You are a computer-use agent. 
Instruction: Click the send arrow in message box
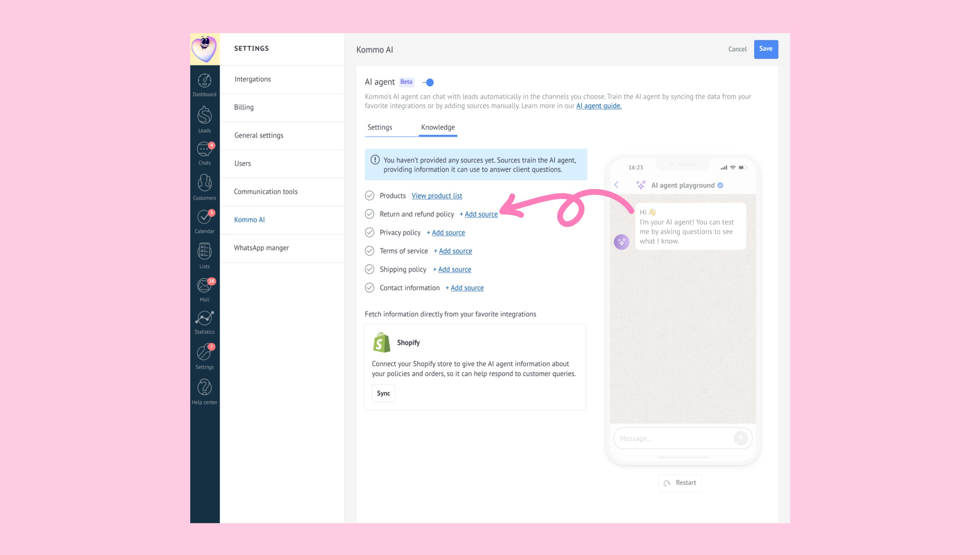740,438
